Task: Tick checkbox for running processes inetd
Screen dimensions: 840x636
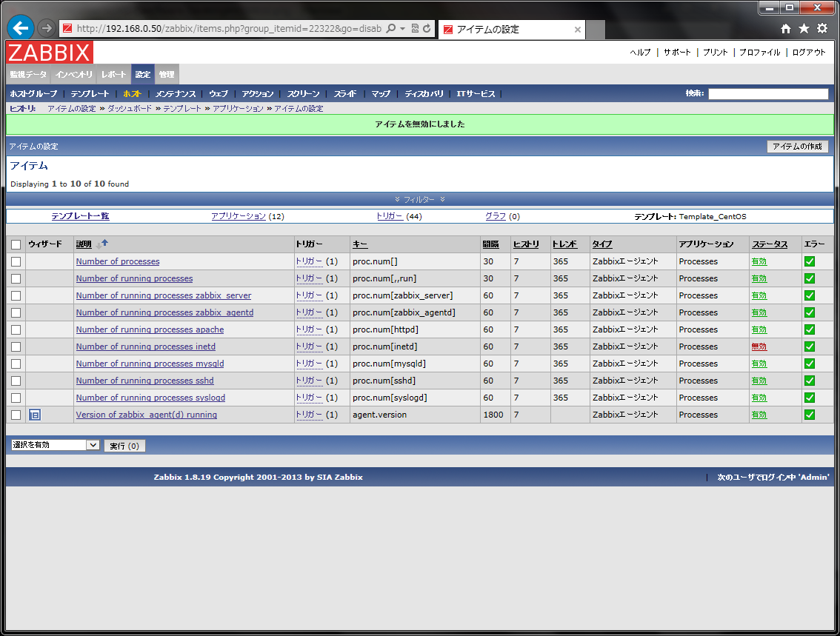Action: (16, 347)
